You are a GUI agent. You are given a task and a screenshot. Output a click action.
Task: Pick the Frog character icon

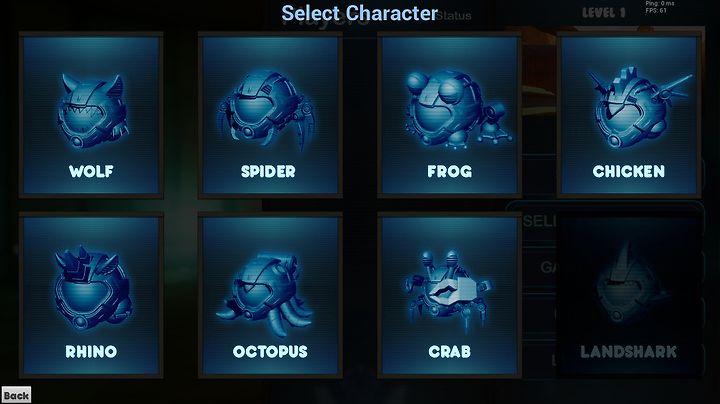pos(456,109)
